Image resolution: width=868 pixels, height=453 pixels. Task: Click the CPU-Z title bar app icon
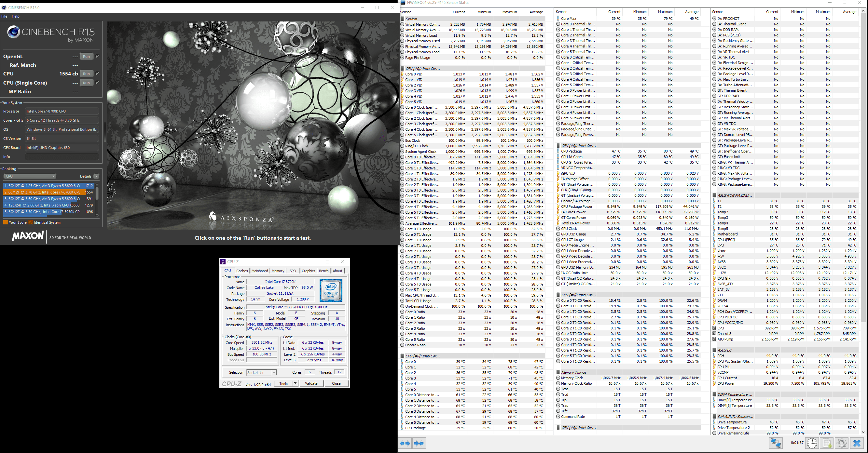(x=223, y=262)
